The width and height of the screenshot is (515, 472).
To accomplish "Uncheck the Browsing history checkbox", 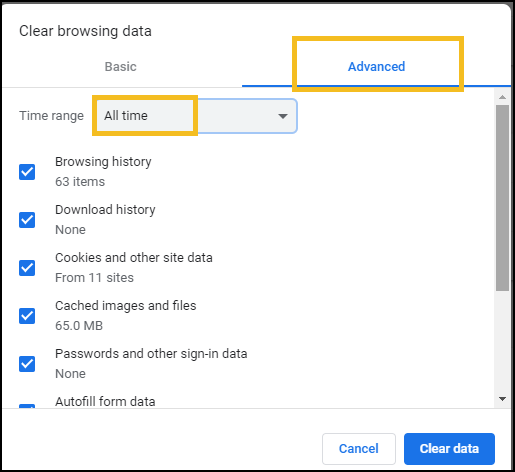I will (x=27, y=172).
